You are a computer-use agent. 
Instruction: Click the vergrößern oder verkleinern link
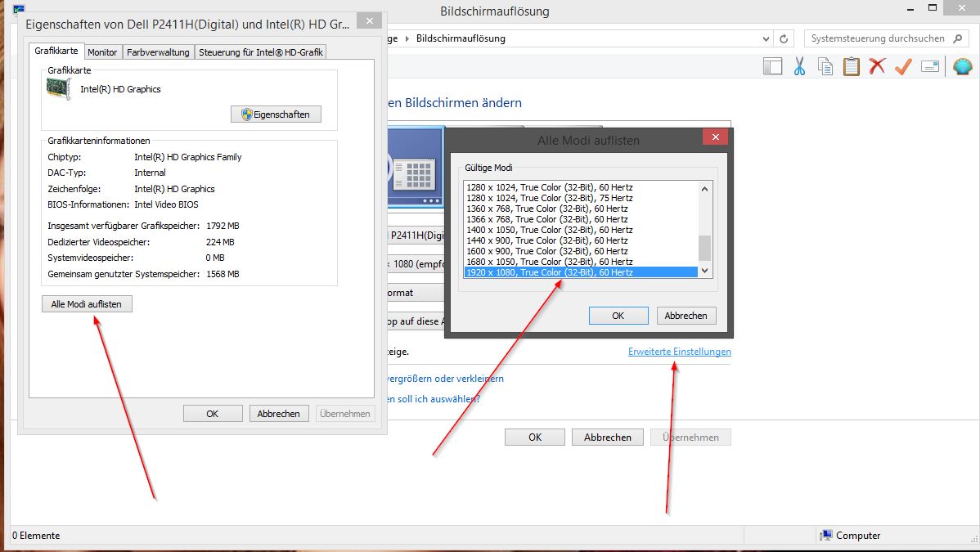tap(446, 379)
